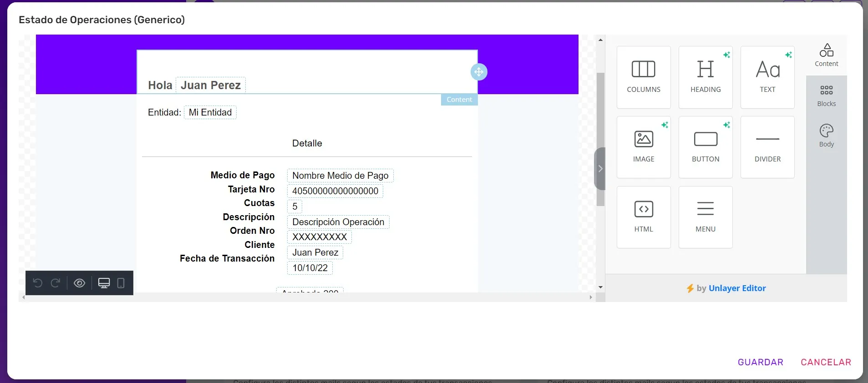Switch to the Body tab
The image size is (868, 383).
(827, 136)
